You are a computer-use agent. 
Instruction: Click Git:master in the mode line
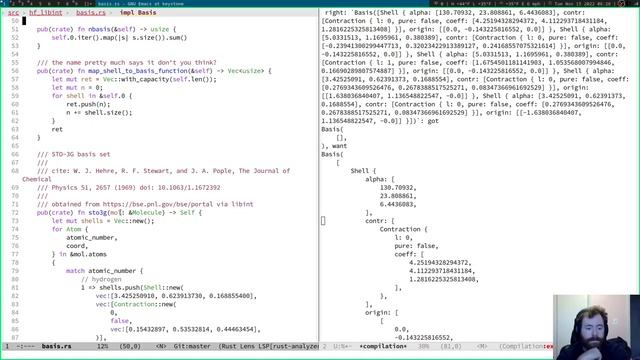pyautogui.click(x=192, y=346)
